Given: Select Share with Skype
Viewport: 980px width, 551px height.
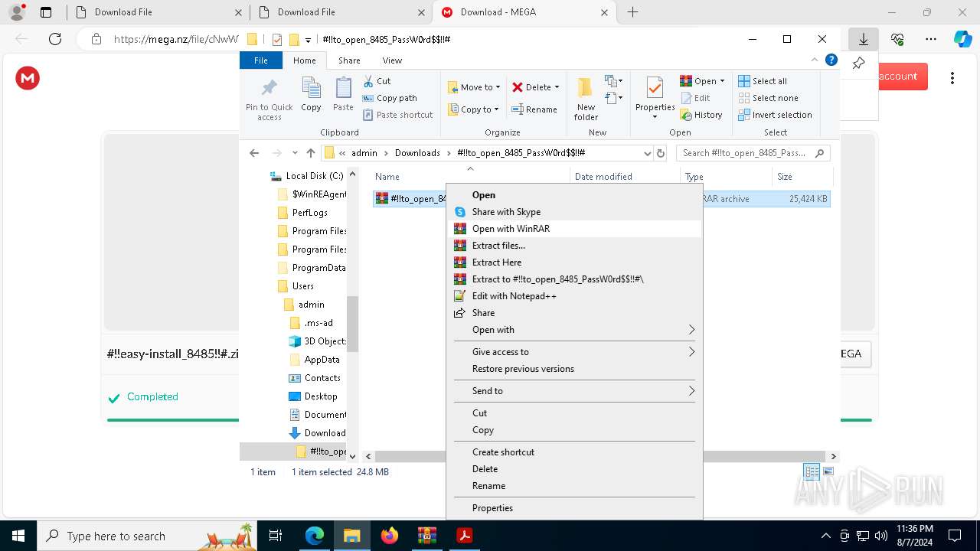Looking at the screenshot, I should pyautogui.click(x=574, y=212).
